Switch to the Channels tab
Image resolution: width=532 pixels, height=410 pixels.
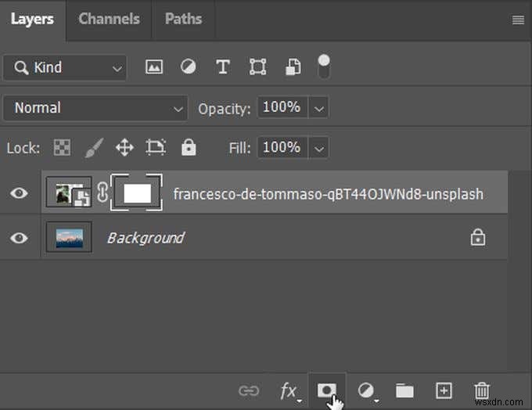[x=110, y=20]
